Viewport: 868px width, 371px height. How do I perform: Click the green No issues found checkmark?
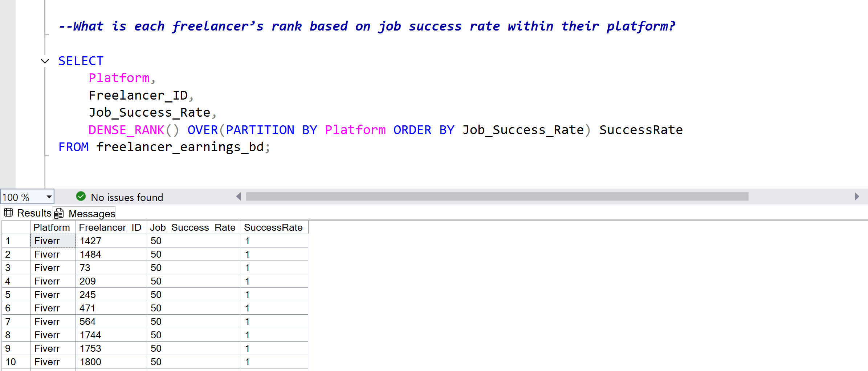pos(81,197)
